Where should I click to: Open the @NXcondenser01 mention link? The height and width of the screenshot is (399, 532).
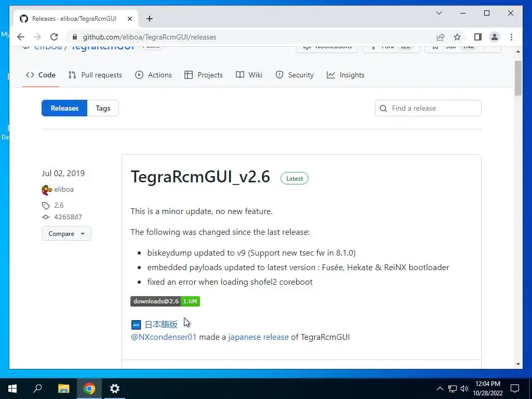[164, 337]
